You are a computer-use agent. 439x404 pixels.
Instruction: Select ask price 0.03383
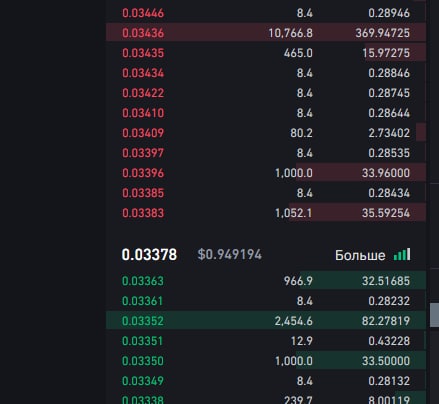[x=143, y=213]
